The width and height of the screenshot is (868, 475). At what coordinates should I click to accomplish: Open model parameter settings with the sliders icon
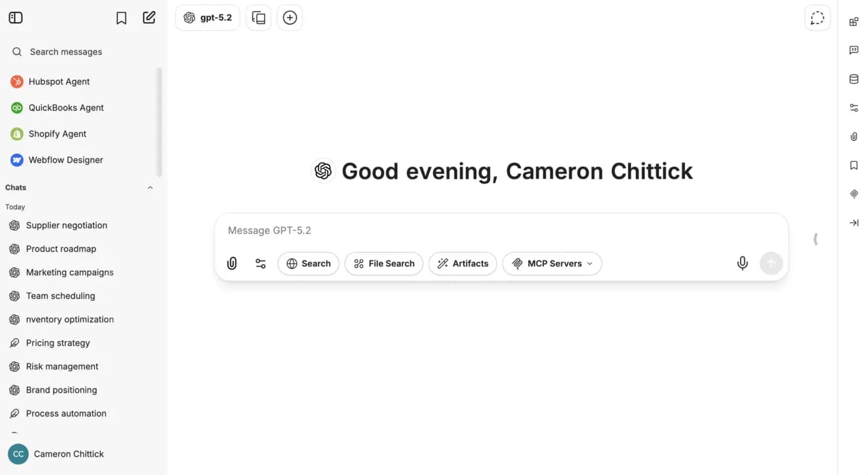point(260,263)
